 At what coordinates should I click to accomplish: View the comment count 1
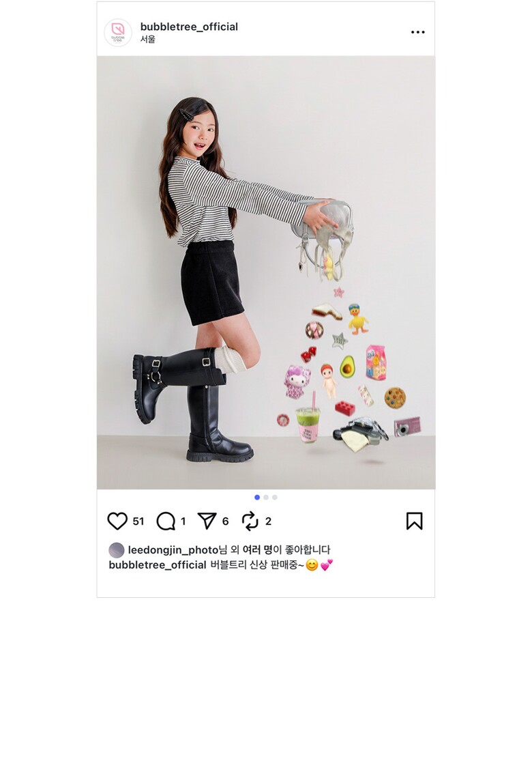(183, 521)
